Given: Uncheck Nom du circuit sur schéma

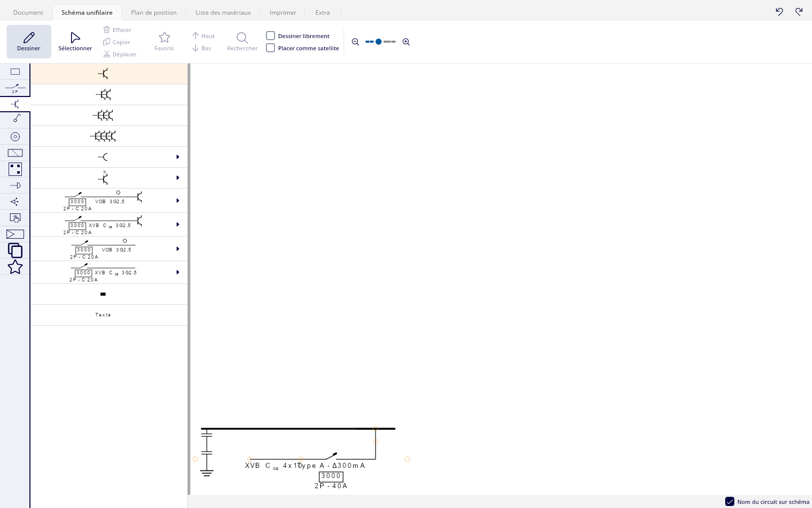Looking at the screenshot, I should 730,501.
